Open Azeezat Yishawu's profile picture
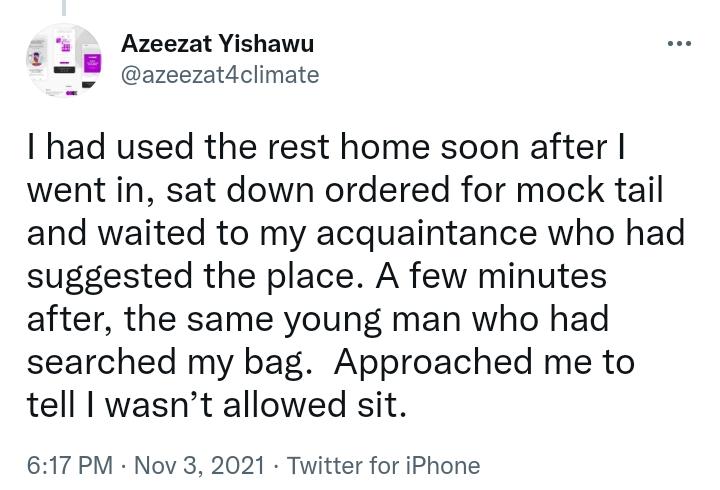Viewport: 720px width, 490px height. (x=64, y=60)
